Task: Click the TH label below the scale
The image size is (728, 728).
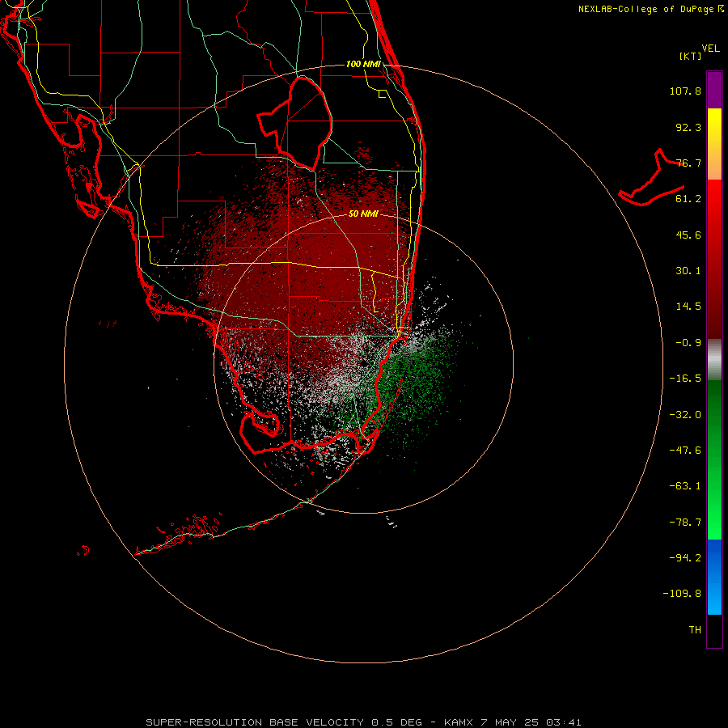Action: click(695, 629)
